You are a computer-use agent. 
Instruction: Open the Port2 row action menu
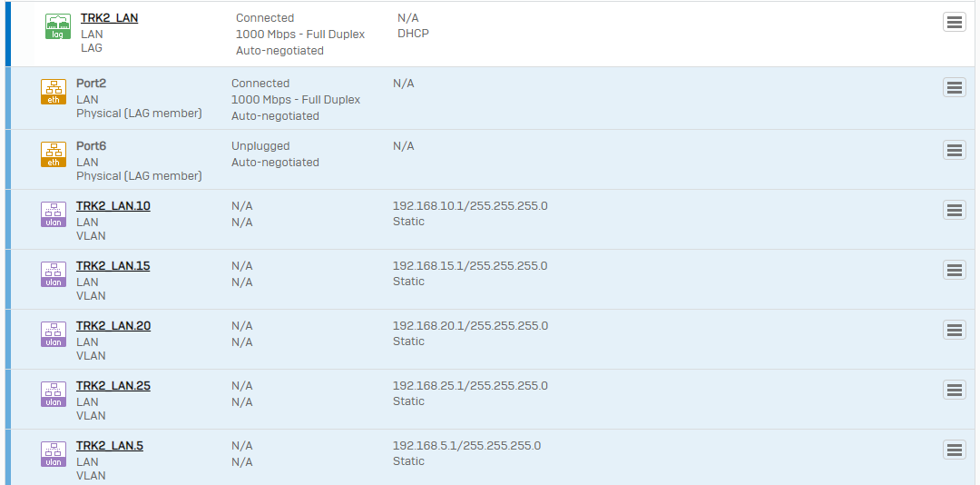954,87
